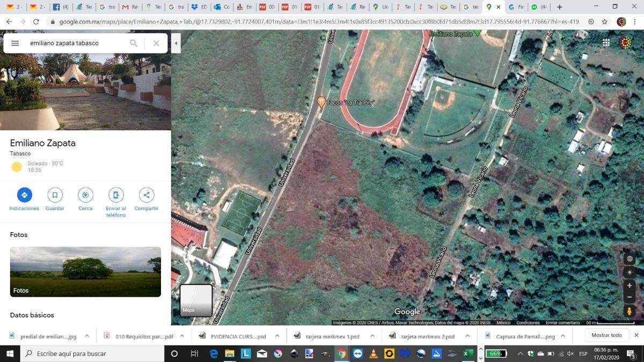Open the Google apps grid icon
Screen dimensions: 644x362
(606, 43)
